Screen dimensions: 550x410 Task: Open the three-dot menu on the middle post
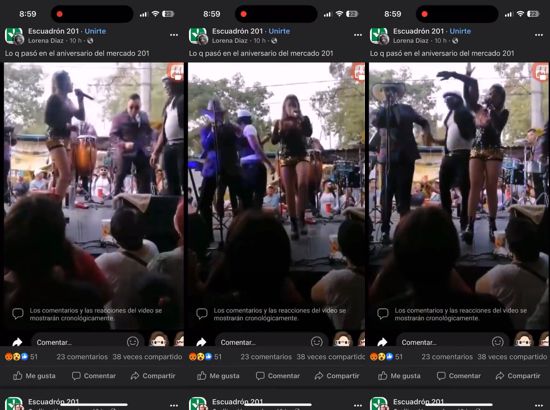coord(358,35)
